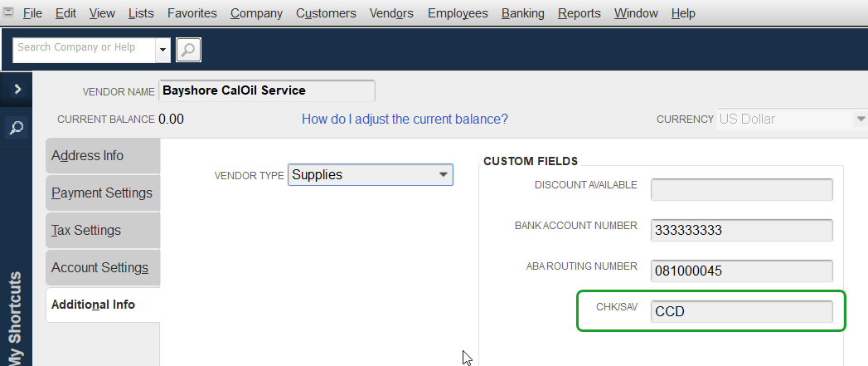The image size is (868, 366).
Task: Click the ABA Routing Number field
Action: 742,271
